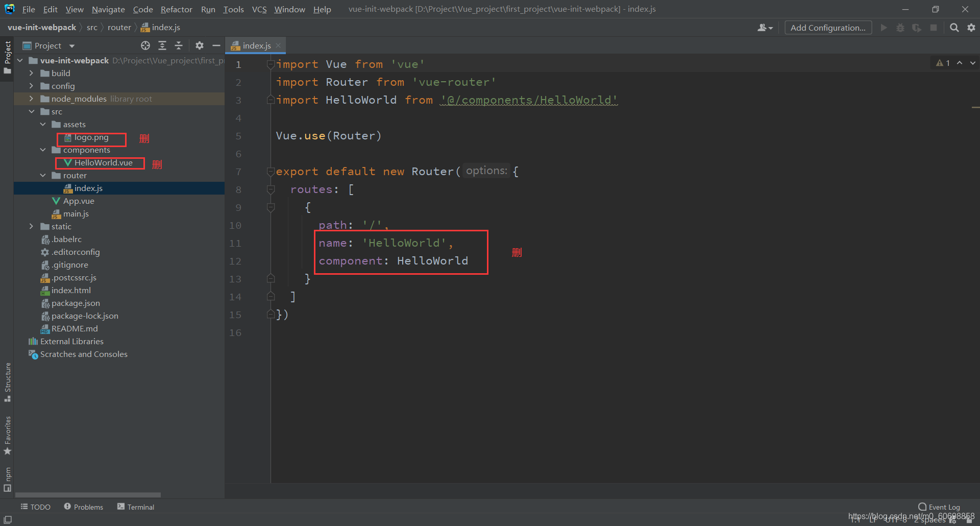Open the Navigate menu
The width and height of the screenshot is (980, 526).
coord(108,9)
